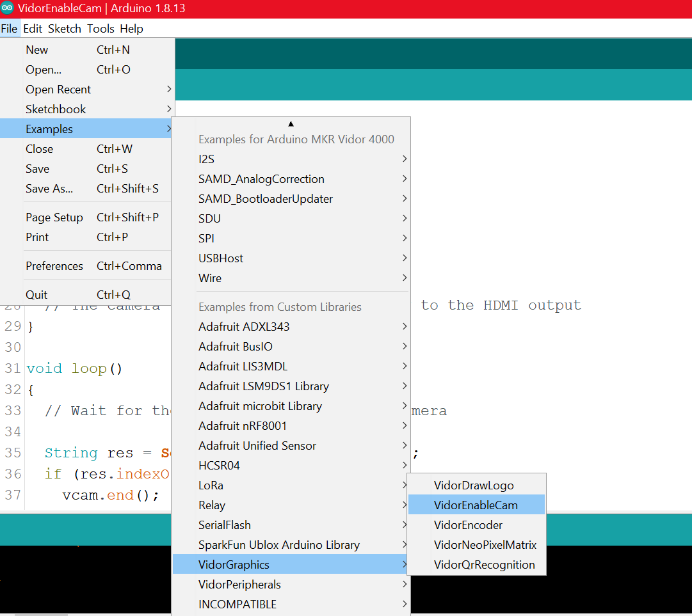Open the VidorNeoPixelMatrix example
Screen dimensions: 692x616
tap(477, 545)
